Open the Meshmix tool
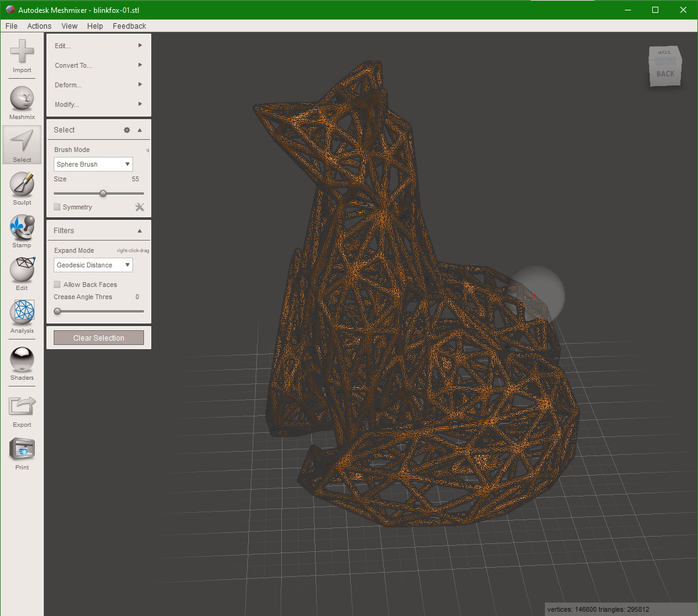The width and height of the screenshot is (698, 616). [x=22, y=103]
